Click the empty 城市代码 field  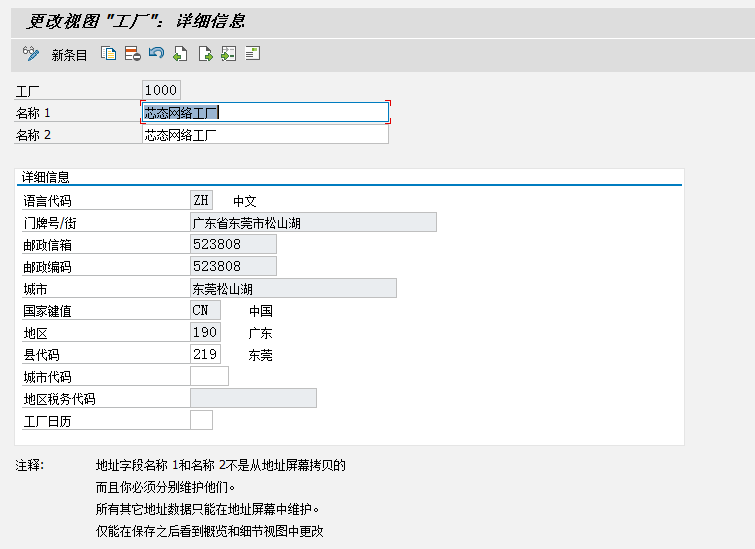(209, 376)
